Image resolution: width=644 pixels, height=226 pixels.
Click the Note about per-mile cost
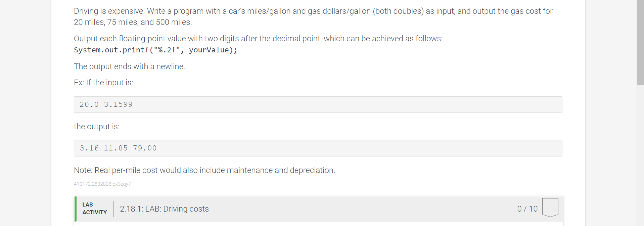pyautogui.click(x=204, y=170)
